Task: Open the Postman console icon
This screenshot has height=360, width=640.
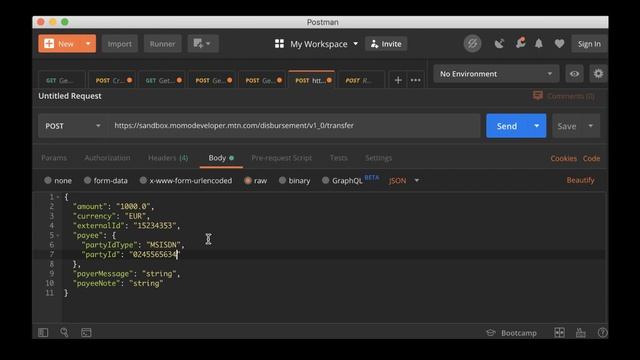Action: [86, 333]
